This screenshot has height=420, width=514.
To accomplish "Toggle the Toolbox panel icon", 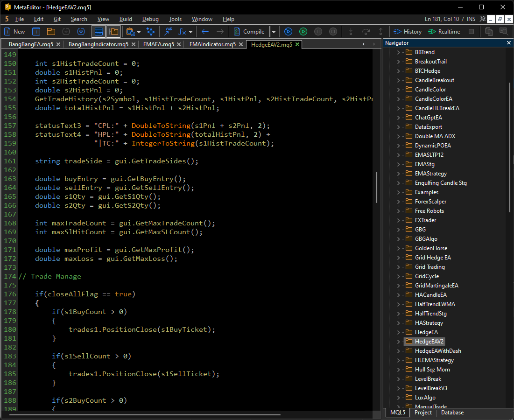I will [x=99, y=32].
